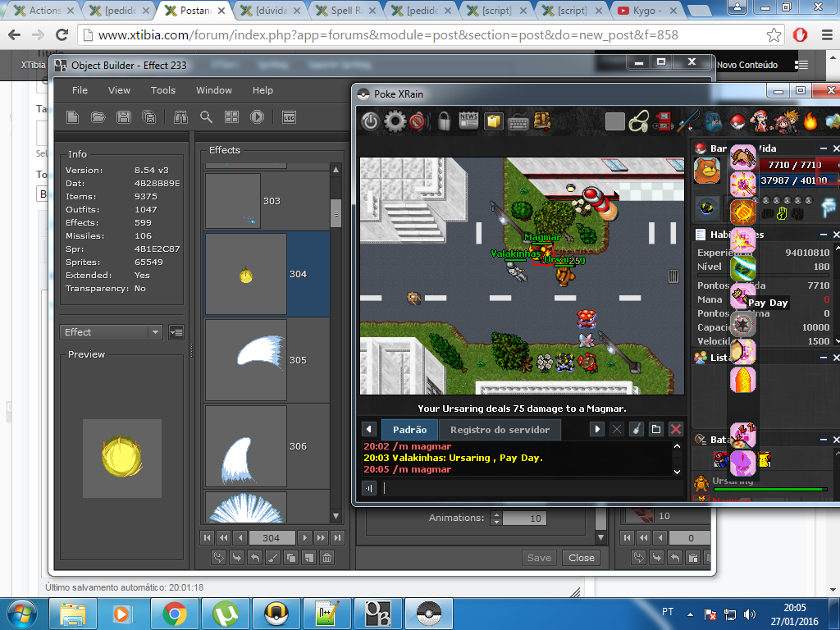
Task: Click the volume speaker in system tray
Action: coord(750,614)
